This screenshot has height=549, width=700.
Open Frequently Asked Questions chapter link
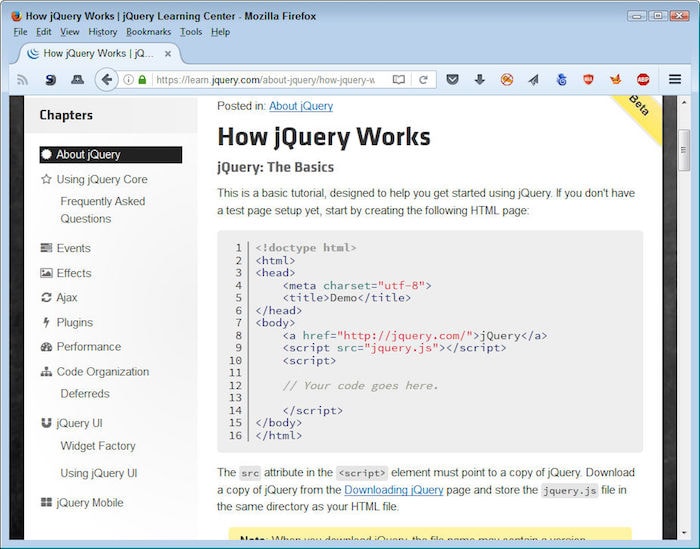pyautogui.click(x=103, y=210)
